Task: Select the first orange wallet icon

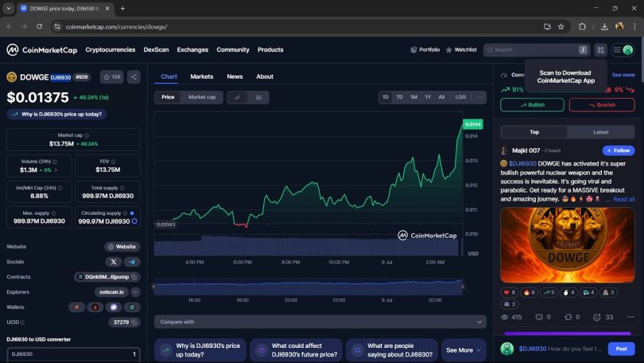Action: [x=76, y=307]
